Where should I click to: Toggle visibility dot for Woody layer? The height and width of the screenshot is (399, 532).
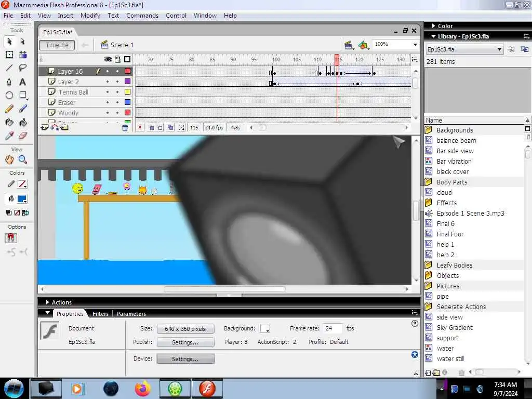tap(108, 113)
